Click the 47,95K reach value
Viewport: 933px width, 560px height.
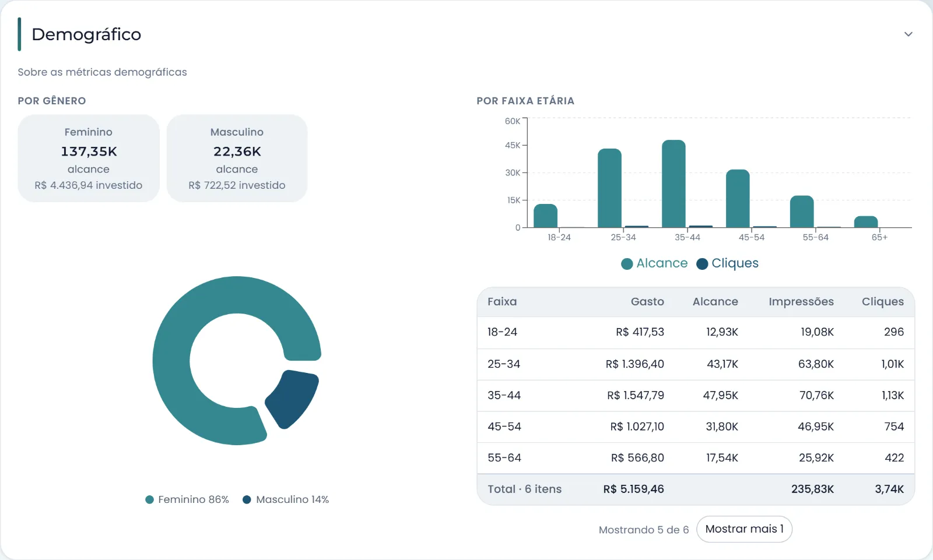point(720,396)
